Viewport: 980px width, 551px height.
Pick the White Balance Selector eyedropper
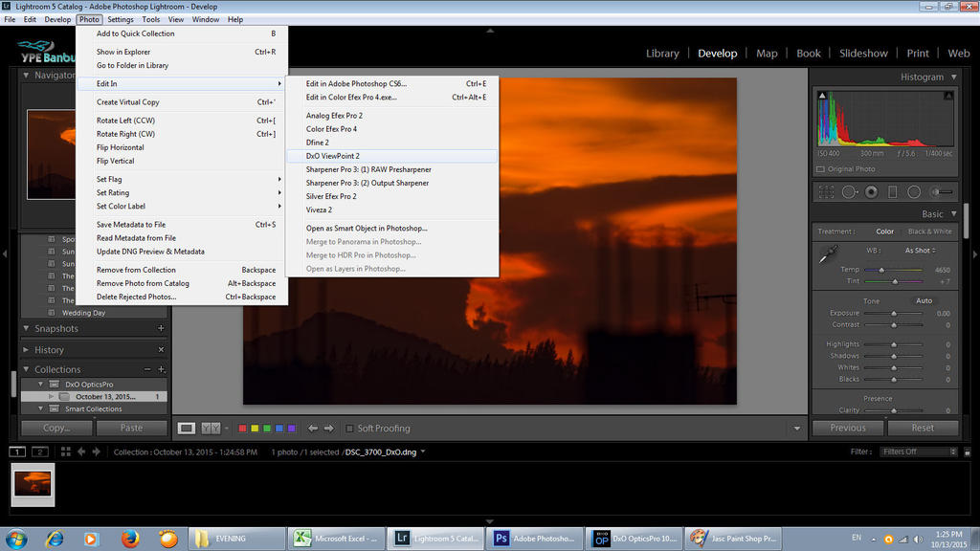click(824, 254)
